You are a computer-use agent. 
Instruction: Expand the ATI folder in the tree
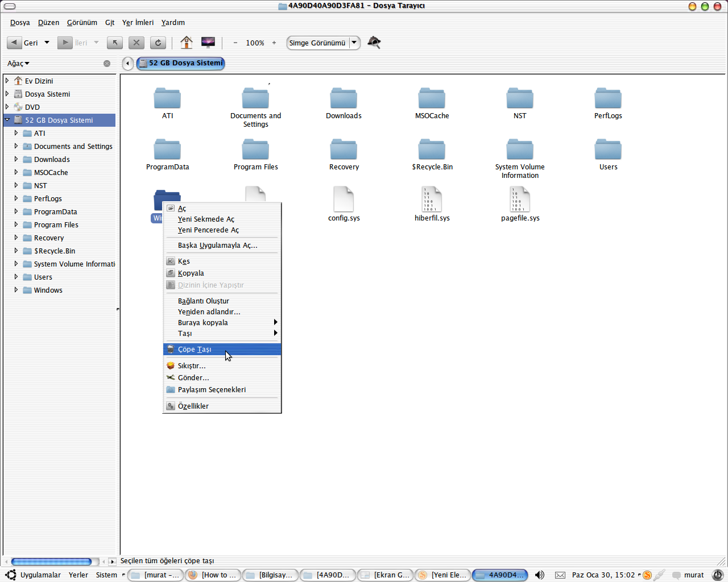click(16, 133)
